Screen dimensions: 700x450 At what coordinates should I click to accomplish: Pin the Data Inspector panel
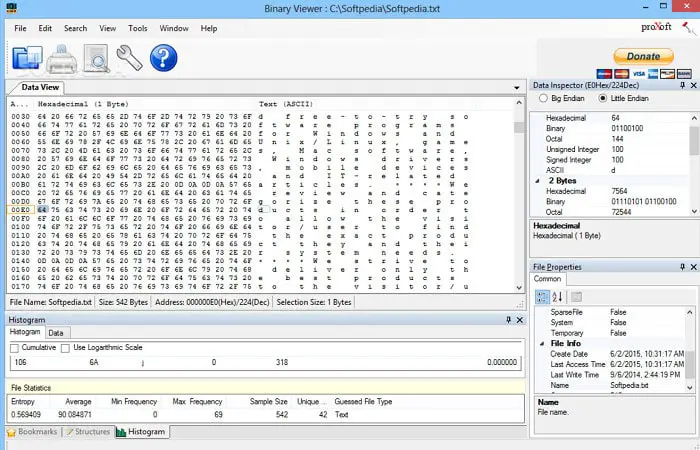[682, 85]
